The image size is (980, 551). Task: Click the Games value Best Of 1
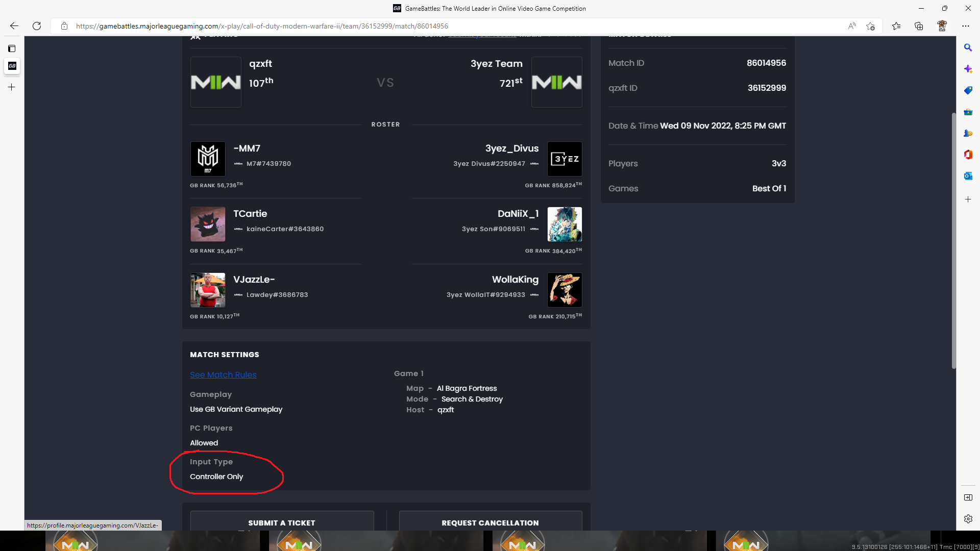769,188
